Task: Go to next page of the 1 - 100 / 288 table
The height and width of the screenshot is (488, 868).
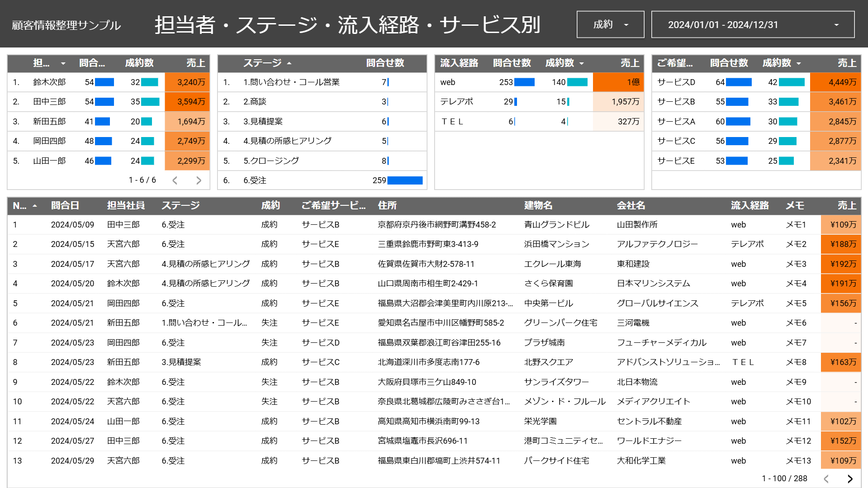Action: click(850, 479)
